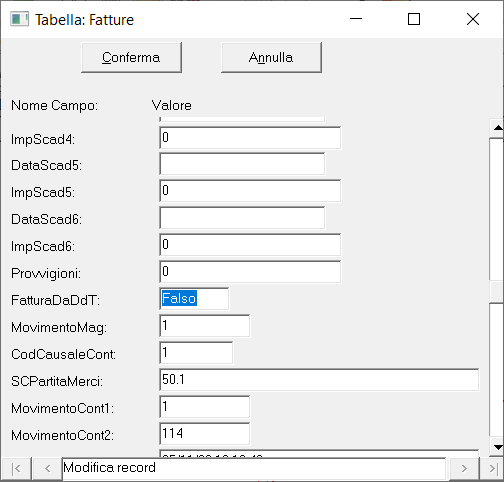Go to next record arrow
Viewport: 504px width, 482px height.
click(x=464, y=469)
